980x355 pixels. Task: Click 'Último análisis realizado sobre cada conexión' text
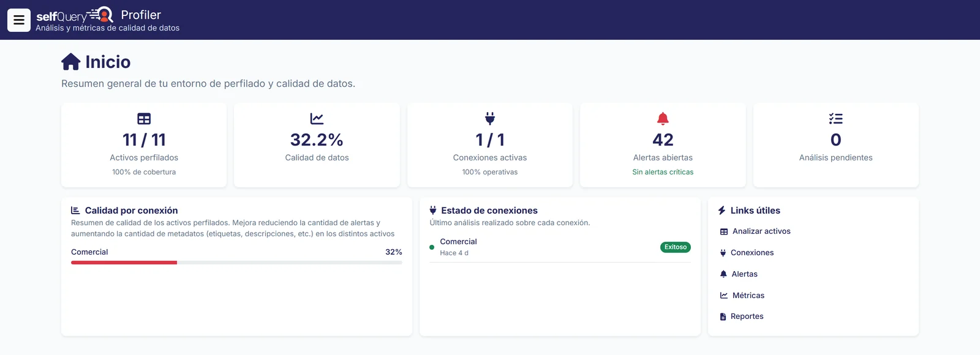pos(510,223)
